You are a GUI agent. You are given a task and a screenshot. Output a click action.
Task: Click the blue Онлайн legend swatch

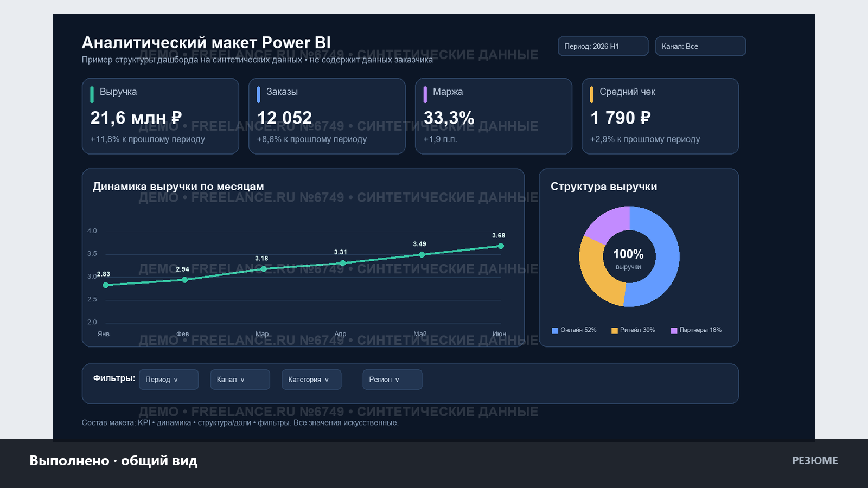(x=555, y=330)
